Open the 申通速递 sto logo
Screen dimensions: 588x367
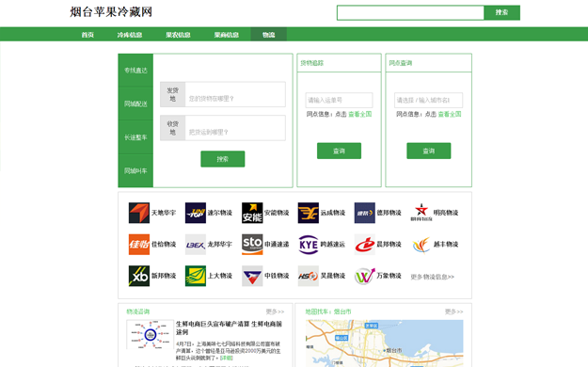coord(252,245)
